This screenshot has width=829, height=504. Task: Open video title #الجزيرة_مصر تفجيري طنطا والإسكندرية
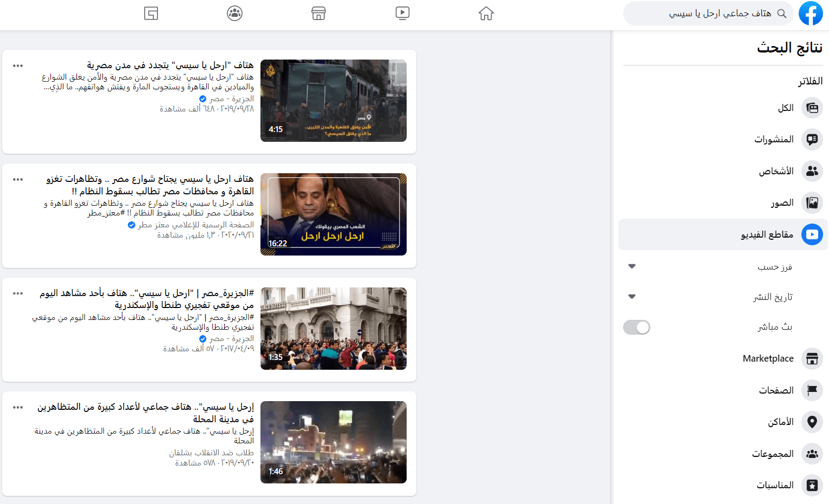147,299
